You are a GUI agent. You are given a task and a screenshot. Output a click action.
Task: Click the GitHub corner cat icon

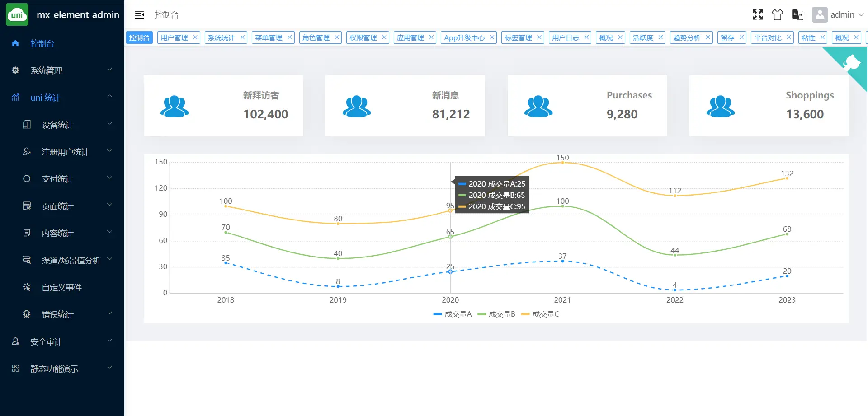click(x=851, y=62)
